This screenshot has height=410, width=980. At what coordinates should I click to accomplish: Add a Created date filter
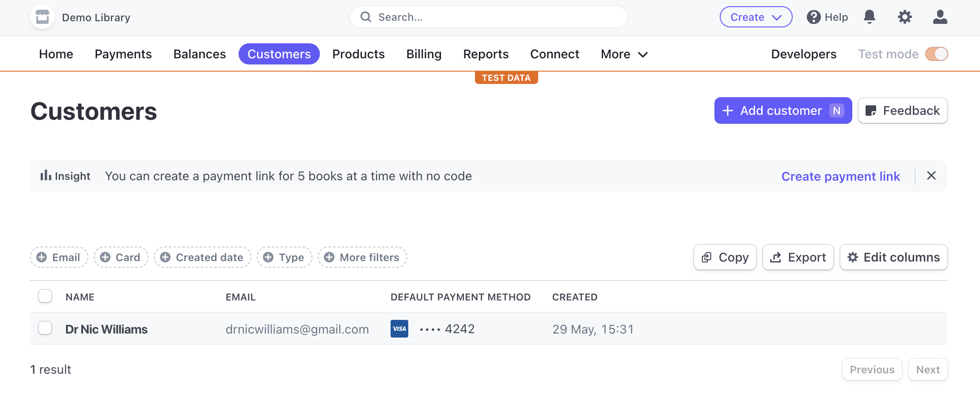(x=202, y=257)
